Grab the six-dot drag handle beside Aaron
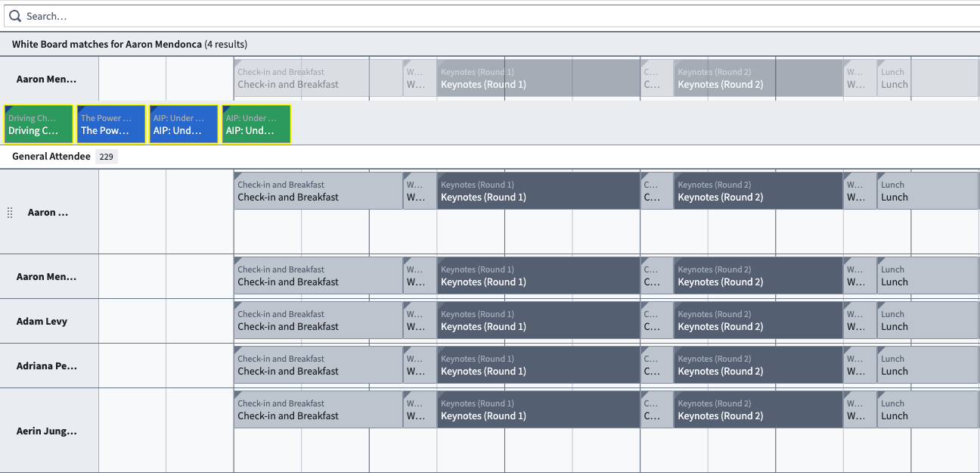Screen dimensions: 980x473 coord(10,213)
